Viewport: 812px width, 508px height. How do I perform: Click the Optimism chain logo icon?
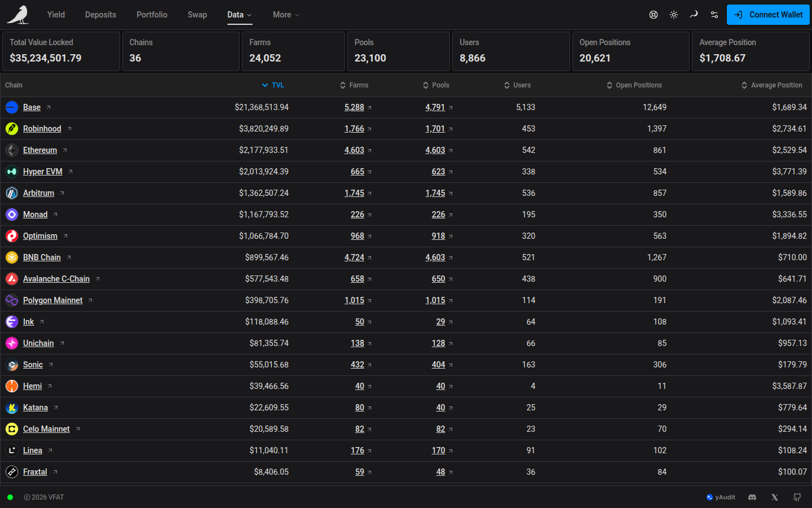coord(12,236)
